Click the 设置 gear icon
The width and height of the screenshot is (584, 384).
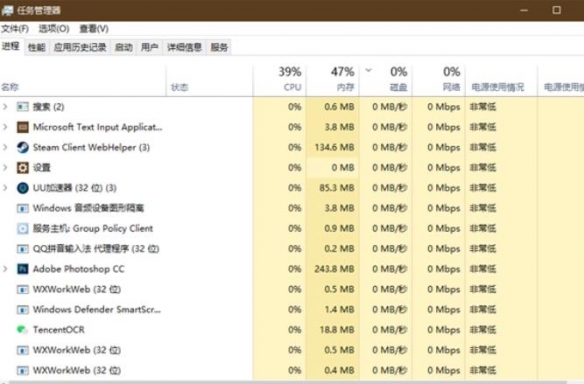pos(23,168)
